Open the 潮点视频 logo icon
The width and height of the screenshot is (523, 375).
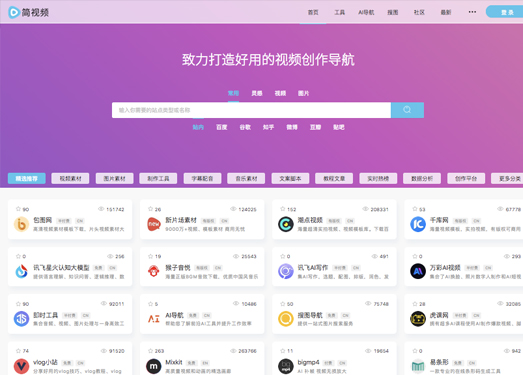[286, 224]
